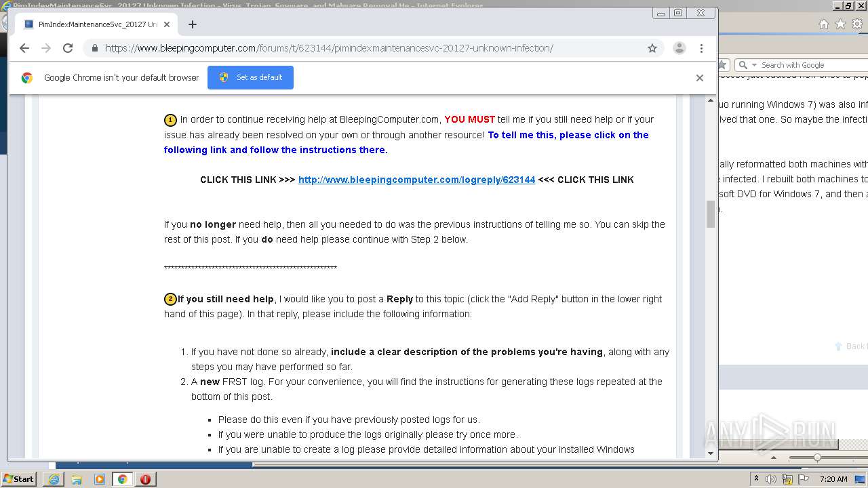Open the volume speaker tray icon
Screen dimensions: 868x488
(x=771, y=479)
